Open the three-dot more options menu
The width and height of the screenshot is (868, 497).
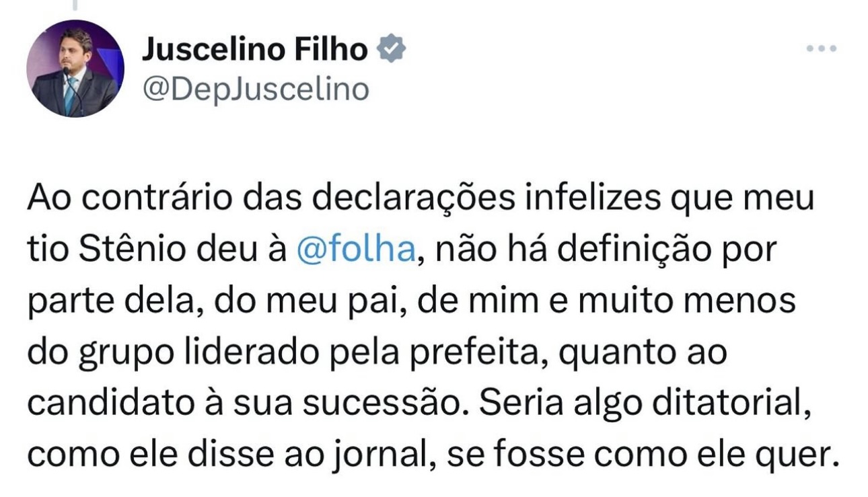point(822,48)
